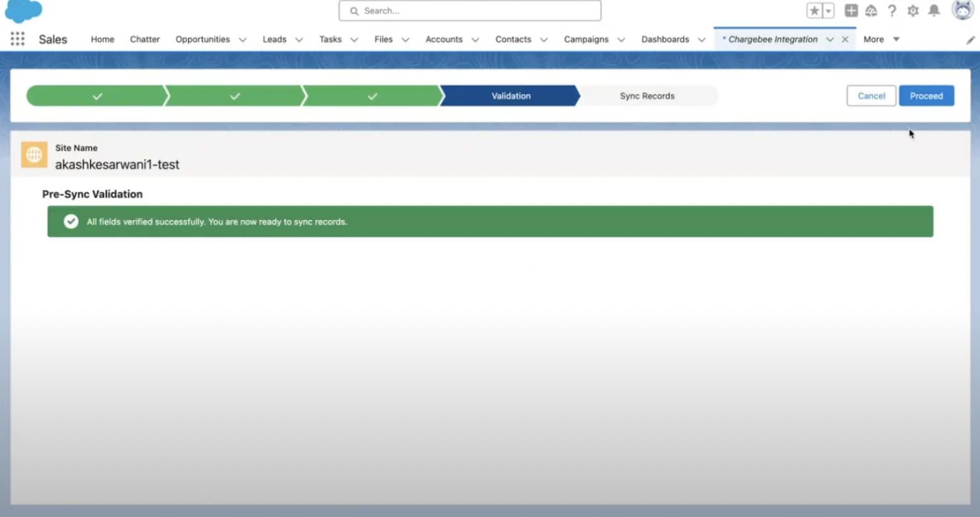Viewport: 980px width, 517px height.
Task: Open the Chatter tab
Action: [144, 39]
